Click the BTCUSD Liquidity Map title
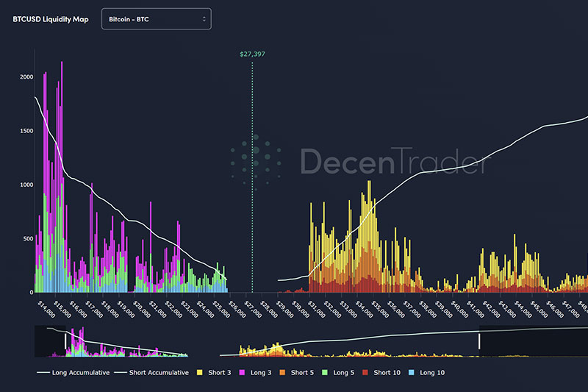 click(51, 19)
